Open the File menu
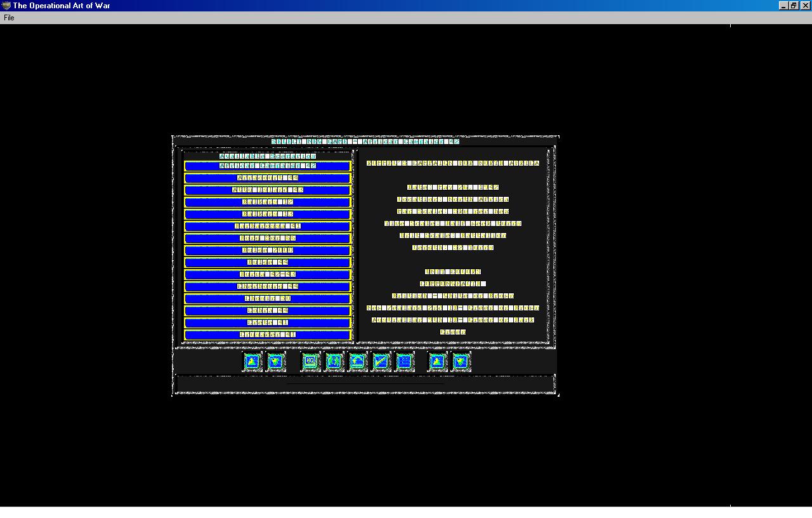The image size is (812, 518). pyautogui.click(x=9, y=18)
